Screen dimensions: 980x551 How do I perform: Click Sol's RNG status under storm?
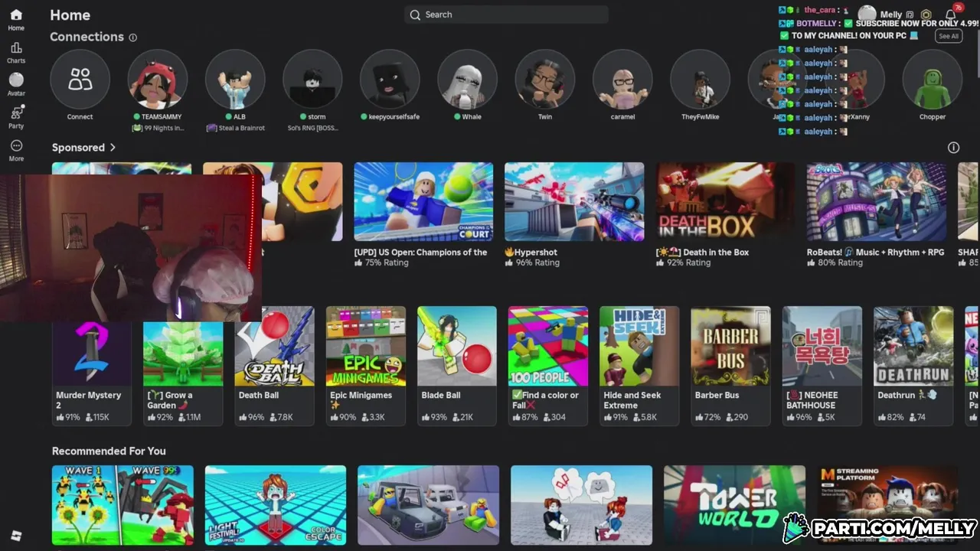tap(312, 128)
